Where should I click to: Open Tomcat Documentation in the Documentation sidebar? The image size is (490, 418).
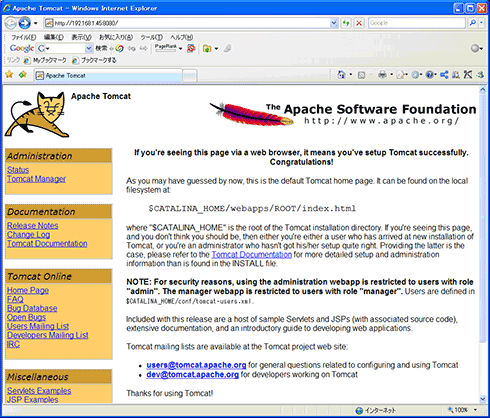[x=47, y=244]
